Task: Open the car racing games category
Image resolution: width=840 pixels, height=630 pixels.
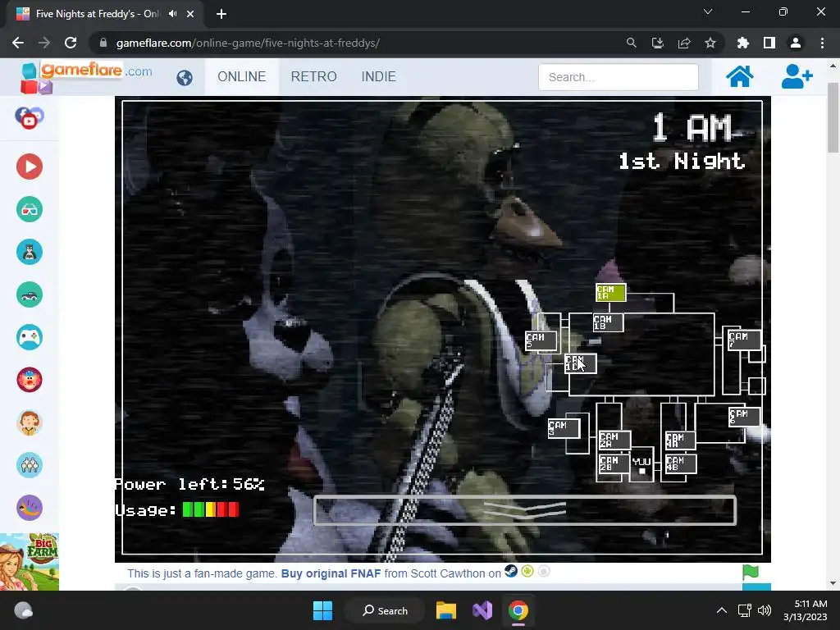Action: [x=30, y=294]
